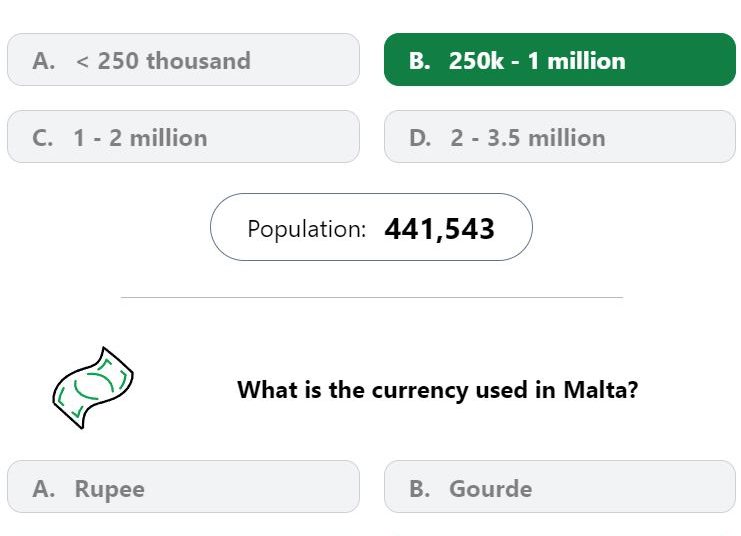Click the horizontal divider line between questions
The image size is (741, 536).
(x=371, y=298)
